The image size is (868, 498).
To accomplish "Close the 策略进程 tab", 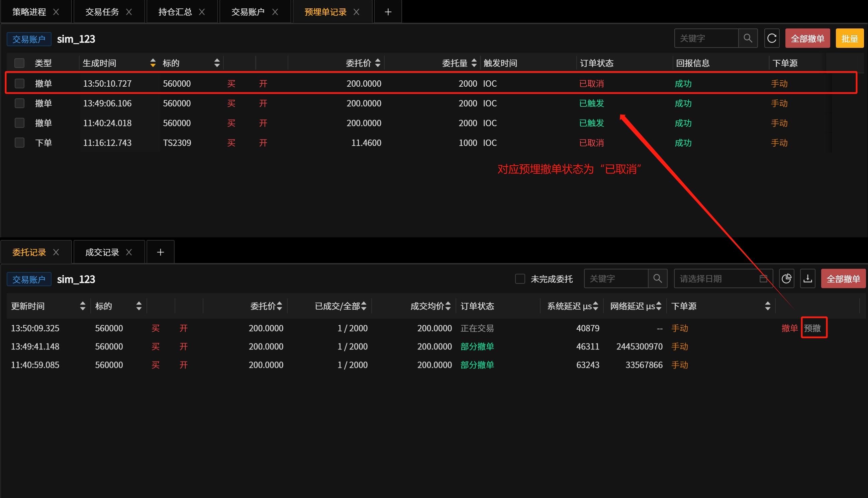I will [x=56, y=12].
